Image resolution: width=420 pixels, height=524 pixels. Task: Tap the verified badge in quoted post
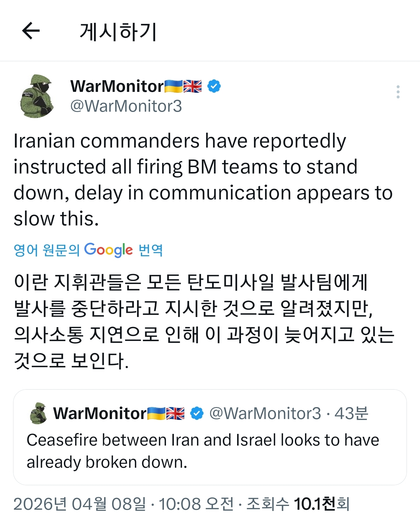(197, 413)
